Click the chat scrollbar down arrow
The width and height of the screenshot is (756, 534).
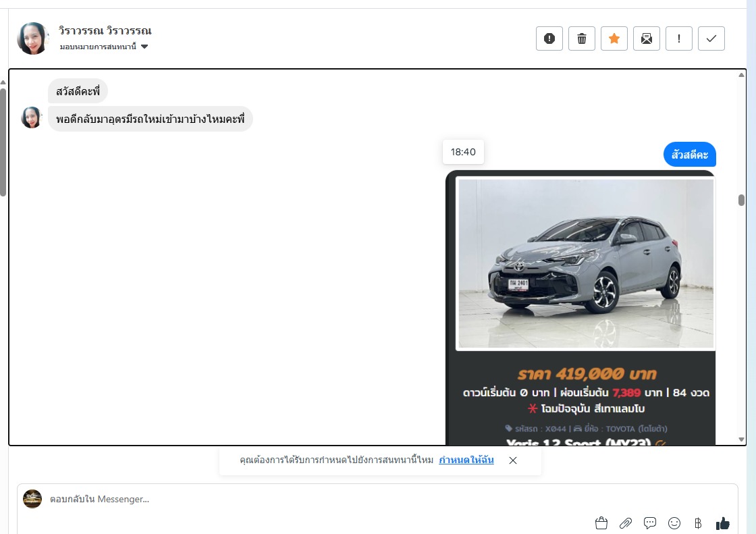(x=742, y=439)
